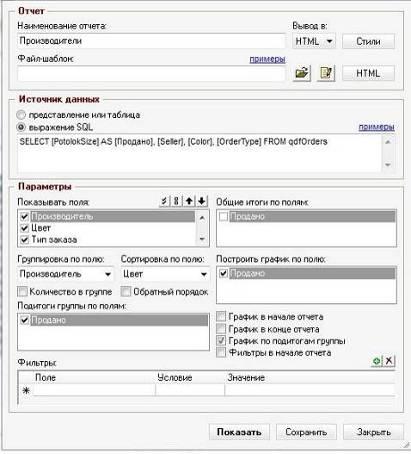The image size is (411, 454).
Task: Select 'Тип заказа' row text in field list
Action: pos(54,240)
